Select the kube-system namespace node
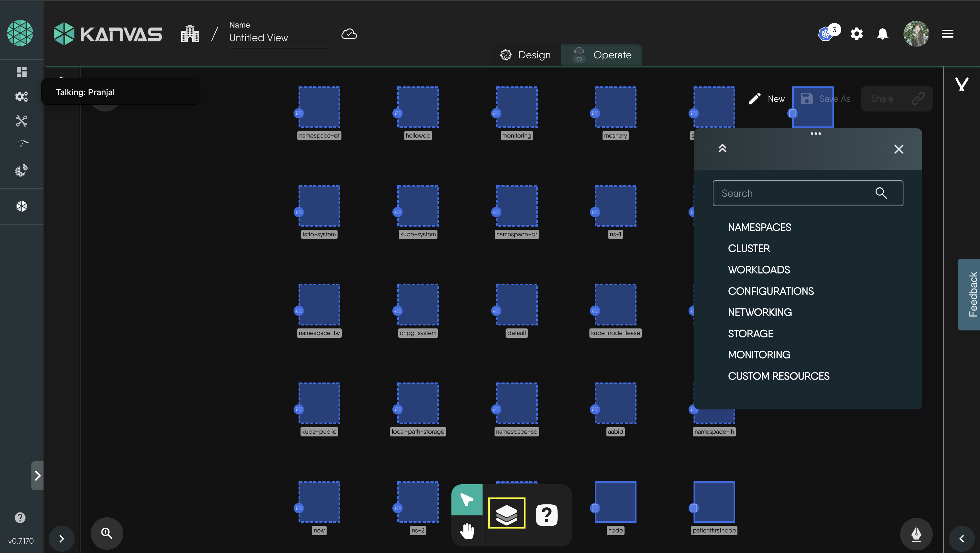 (x=418, y=206)
